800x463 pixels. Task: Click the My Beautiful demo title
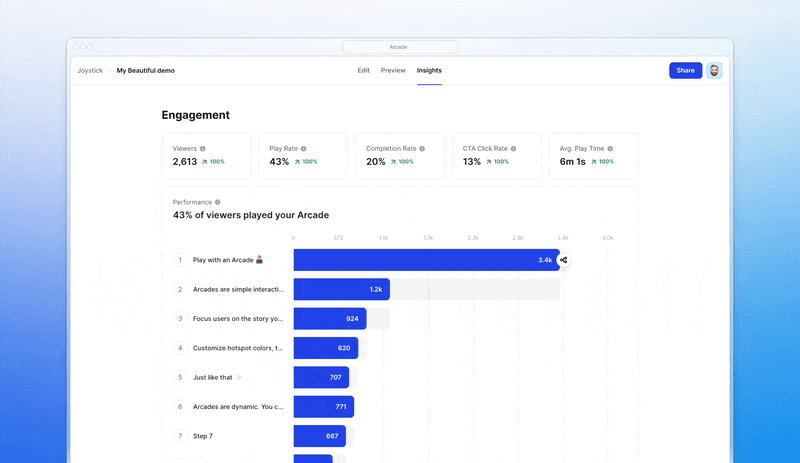tap(145, 70)
